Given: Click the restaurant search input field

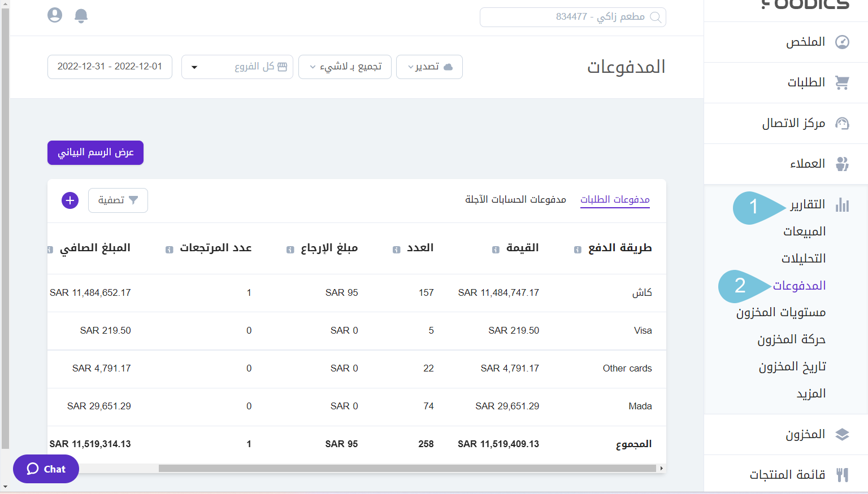Looking at the screenshot, I should pyautogui.click(x=572, y=17).
